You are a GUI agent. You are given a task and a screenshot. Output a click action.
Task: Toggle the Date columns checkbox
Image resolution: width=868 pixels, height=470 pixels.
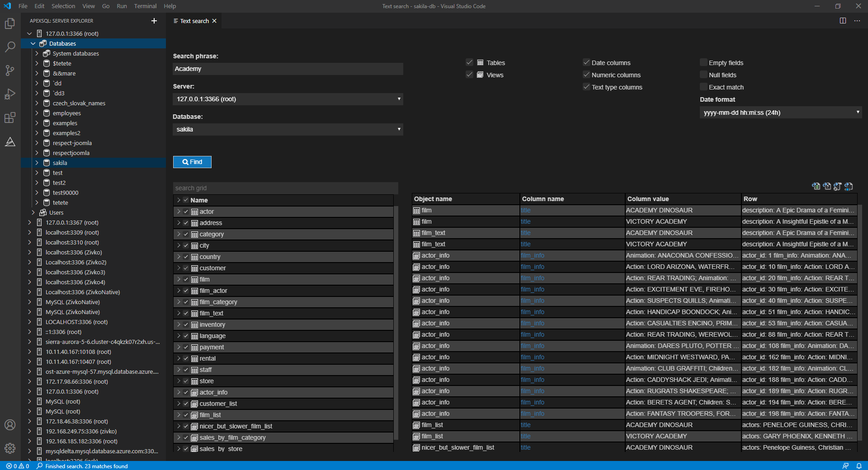click(x=586, y=62)
